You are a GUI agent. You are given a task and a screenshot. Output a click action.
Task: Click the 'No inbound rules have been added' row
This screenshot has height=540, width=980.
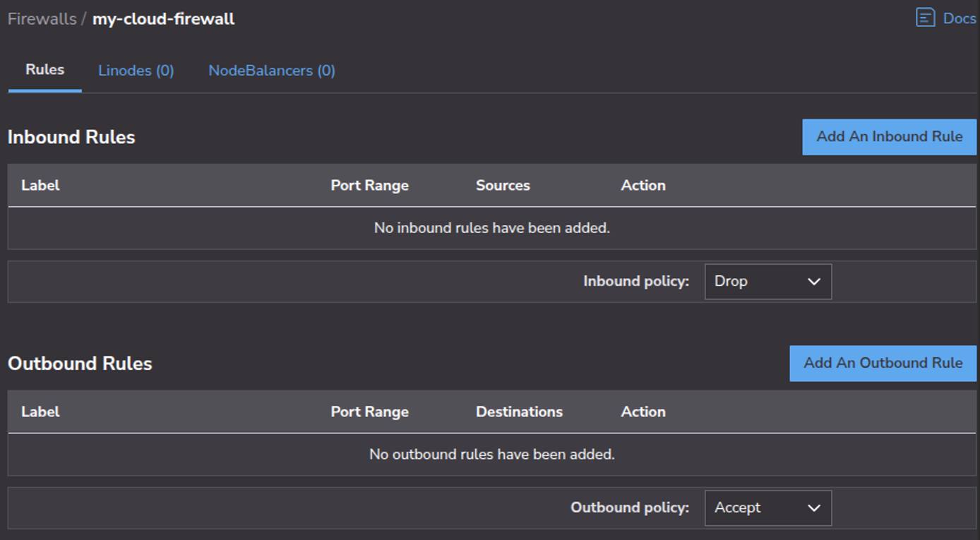[490, 228]
